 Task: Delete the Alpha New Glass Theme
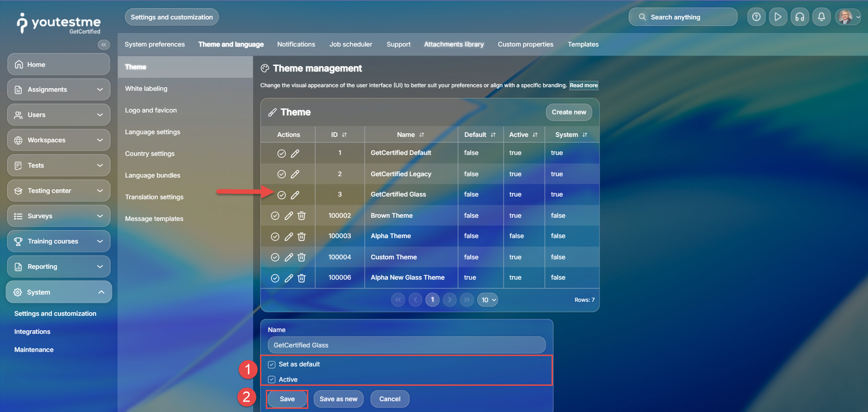302,278
